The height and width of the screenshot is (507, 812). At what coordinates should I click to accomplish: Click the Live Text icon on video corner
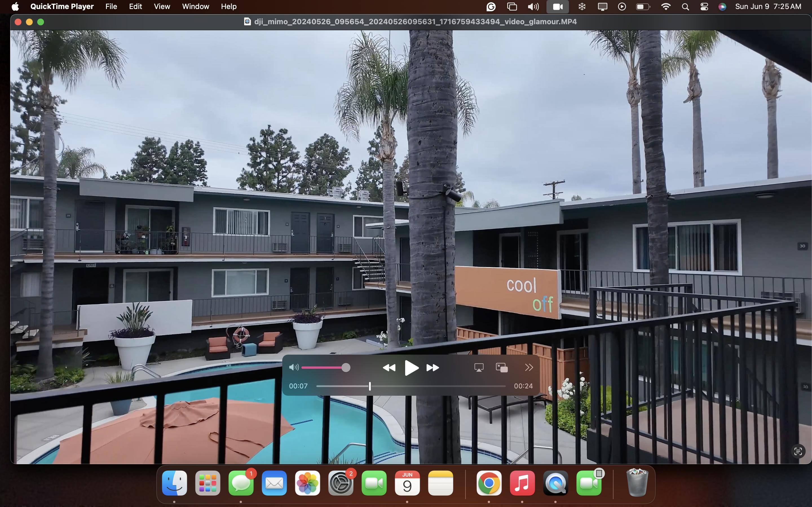point(798,451)
